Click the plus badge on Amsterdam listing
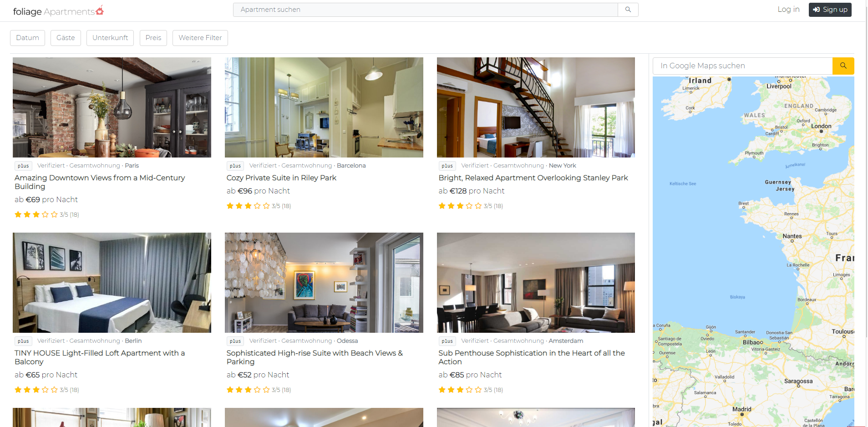868x427 pixels. click(447, 341)
